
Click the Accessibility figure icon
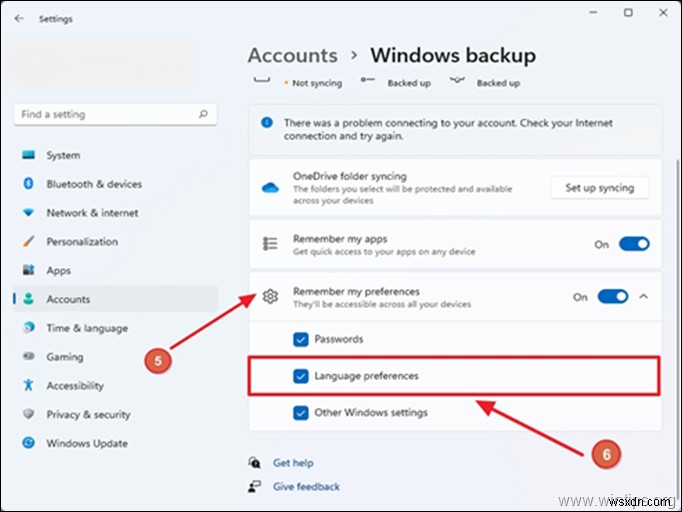tap(29, 385)
